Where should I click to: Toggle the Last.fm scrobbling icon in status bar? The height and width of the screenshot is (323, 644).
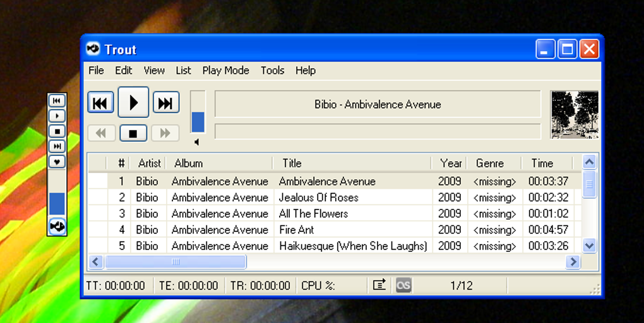click(403, 285)
